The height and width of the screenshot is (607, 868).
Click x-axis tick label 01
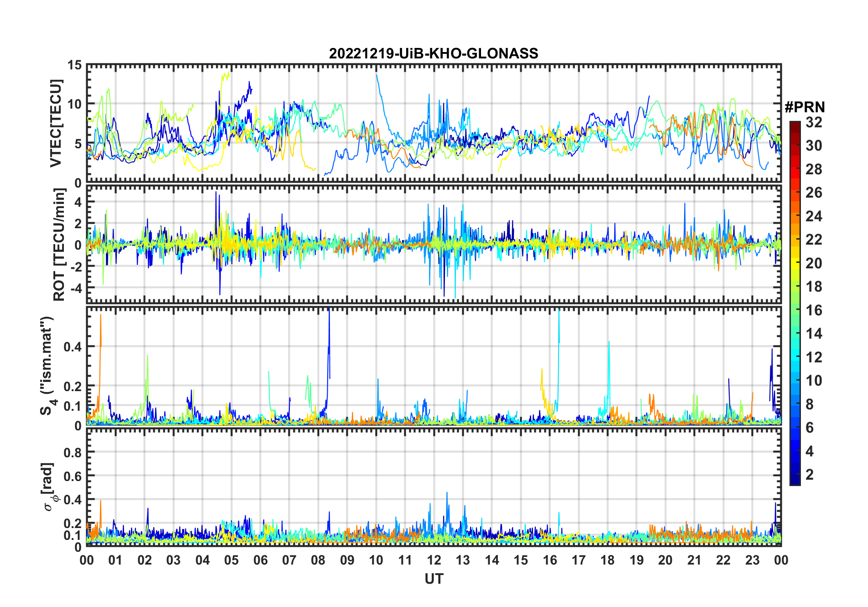tap(115, 560)
